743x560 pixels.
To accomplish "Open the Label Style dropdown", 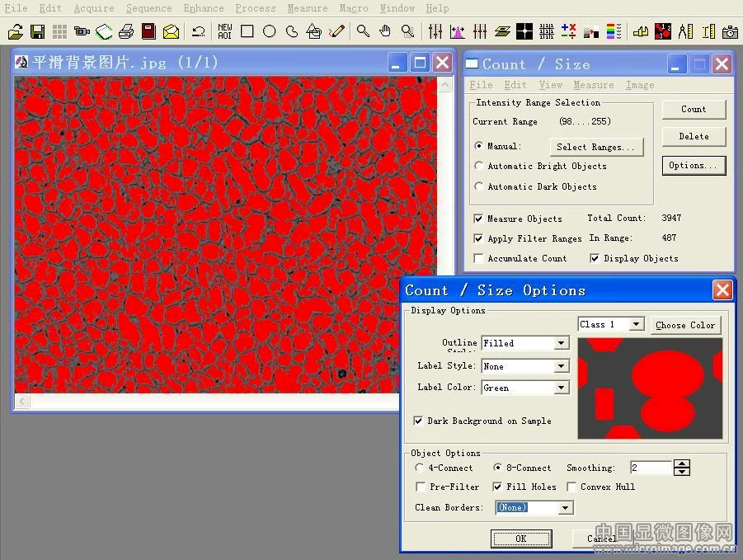I will pyautogui.click(x=562, y=365).
